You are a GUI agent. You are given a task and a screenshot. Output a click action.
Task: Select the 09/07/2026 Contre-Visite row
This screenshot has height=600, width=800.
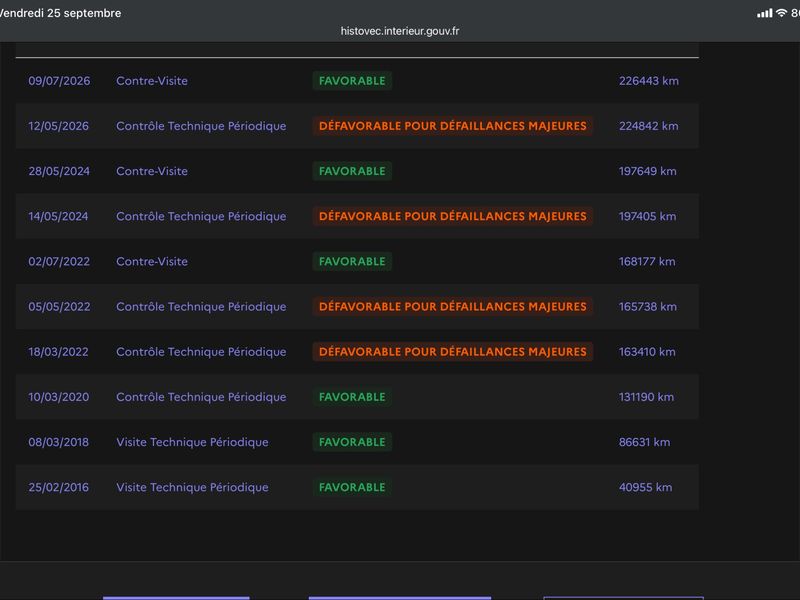click(x=357, y=81)
